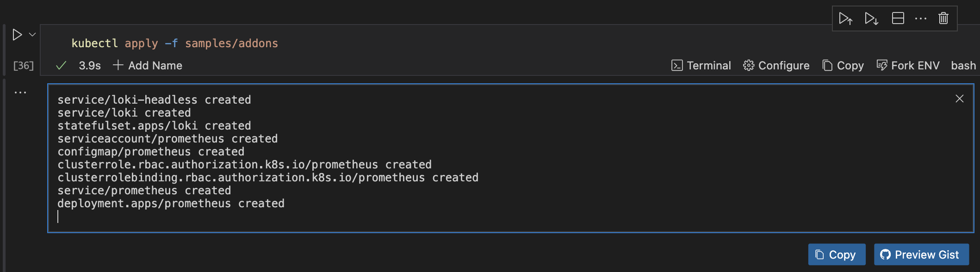Viewport: 980px width, 272px height.
Task: Open Configure settings for the cell
Action: pos(775,65)
